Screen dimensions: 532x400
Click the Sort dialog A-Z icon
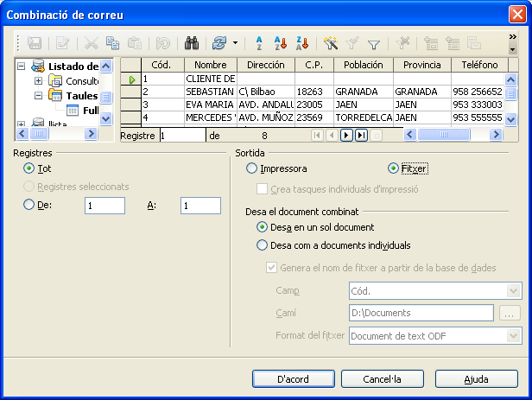point(258,42)
